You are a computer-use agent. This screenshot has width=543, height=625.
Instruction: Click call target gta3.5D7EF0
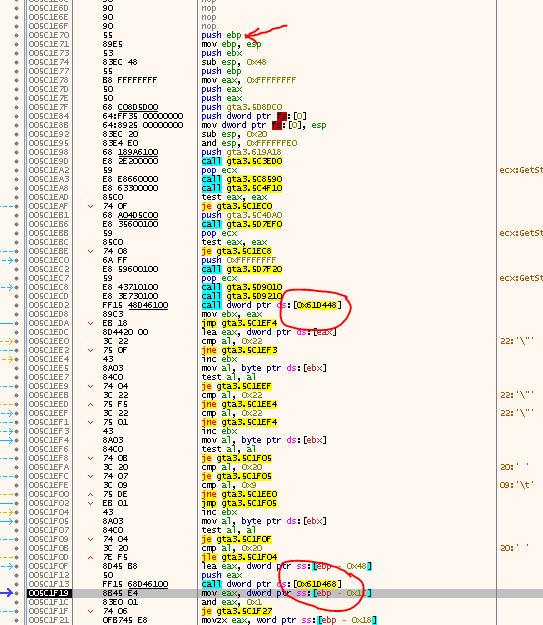(x=254, y=224)
